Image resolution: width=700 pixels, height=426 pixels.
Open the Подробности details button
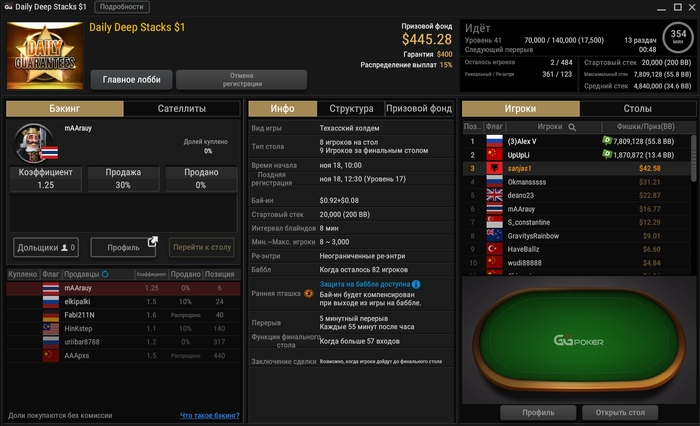122,7
